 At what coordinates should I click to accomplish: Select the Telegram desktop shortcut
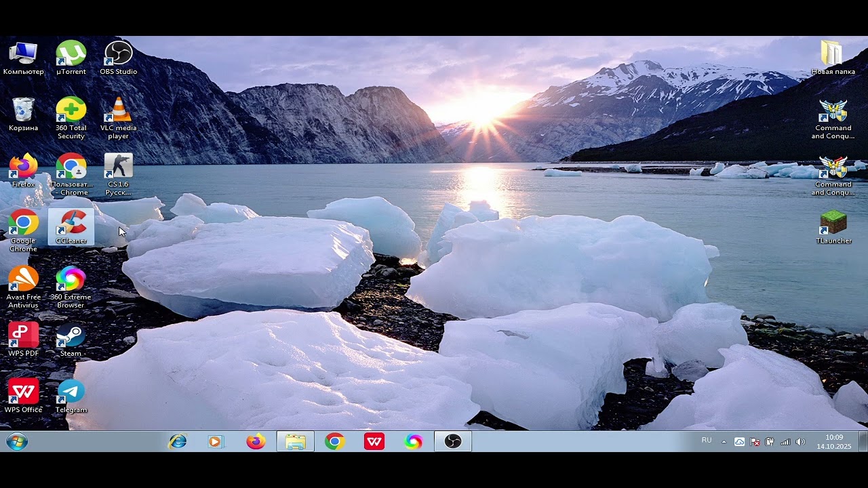click(71, 396)
